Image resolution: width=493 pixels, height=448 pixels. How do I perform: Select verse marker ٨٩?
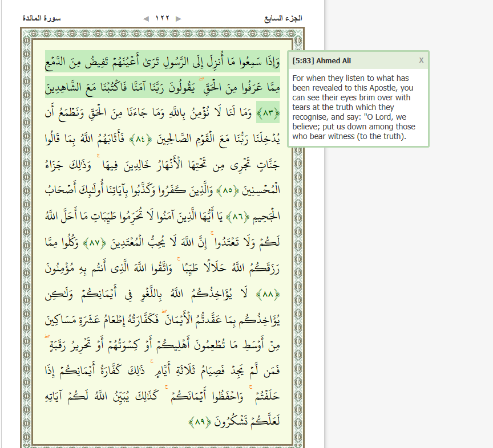[x=200, y=421]
